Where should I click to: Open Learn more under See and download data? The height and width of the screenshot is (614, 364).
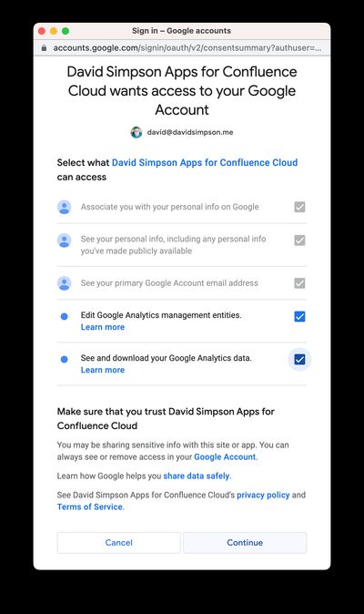[103, 370]
